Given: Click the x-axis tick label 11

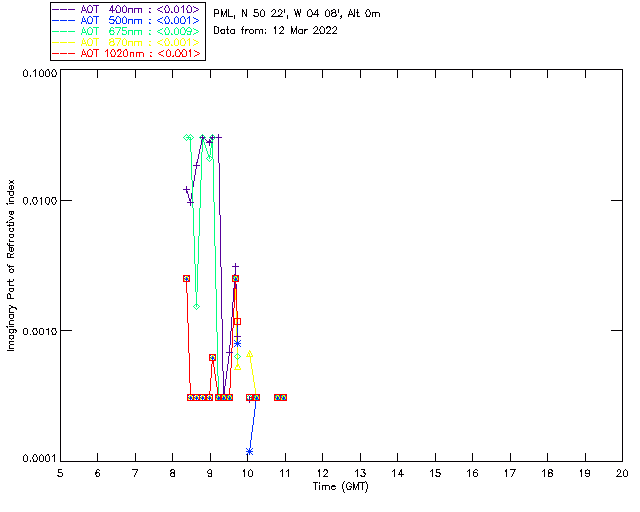Looking at the screenshot, I should 285,473.
